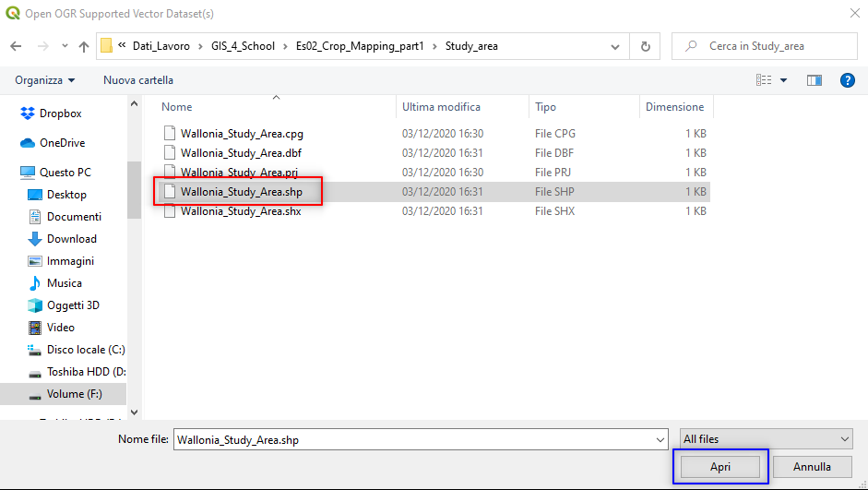
Task: Open Oggetti 3D in the sidebar
Action: [73, 305]
